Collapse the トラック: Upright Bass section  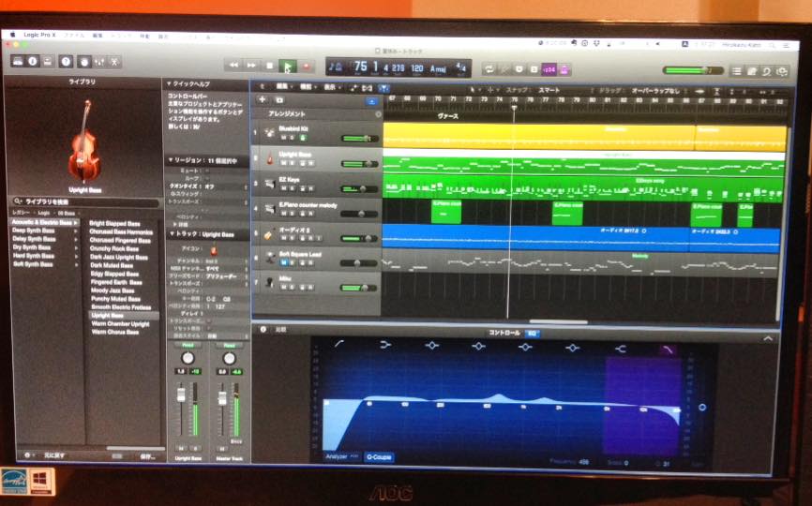172,234
